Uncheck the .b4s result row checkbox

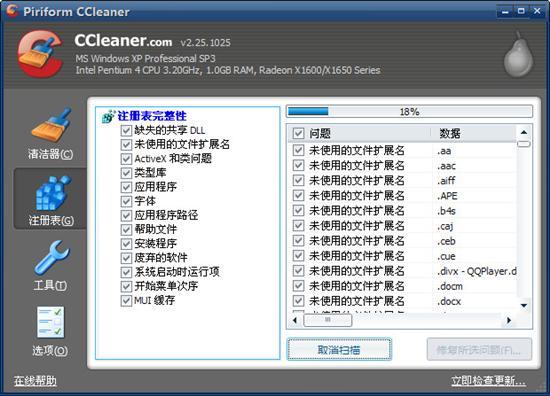click(x=298, y=210)
